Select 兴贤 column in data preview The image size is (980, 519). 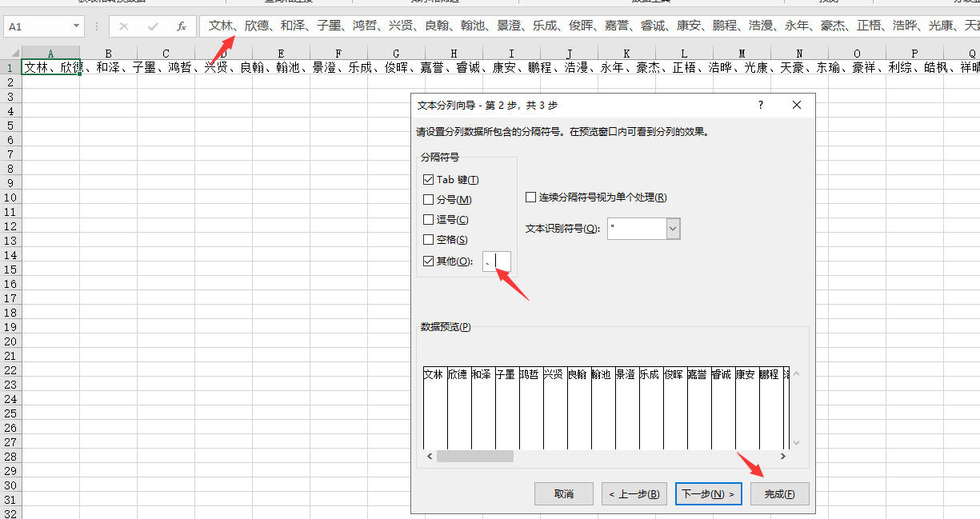[x=555, y=408]
